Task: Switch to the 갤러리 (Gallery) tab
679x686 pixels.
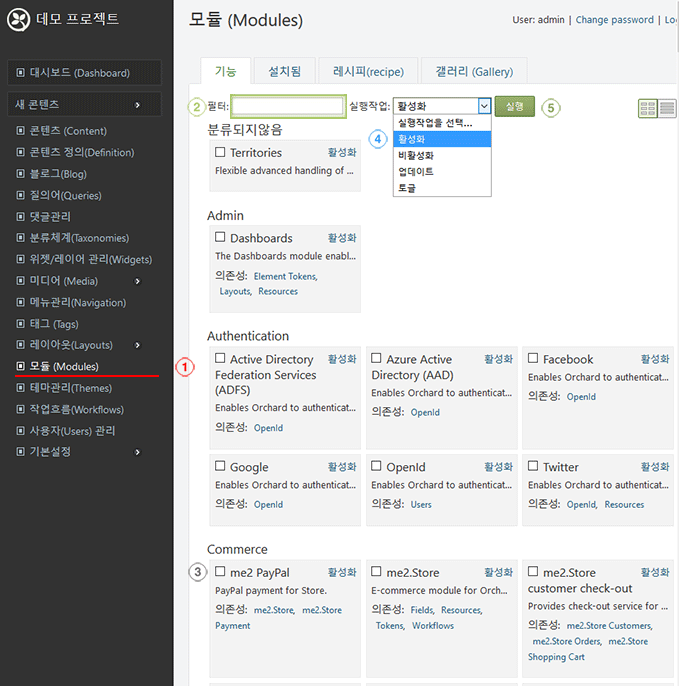Action: 474,71
